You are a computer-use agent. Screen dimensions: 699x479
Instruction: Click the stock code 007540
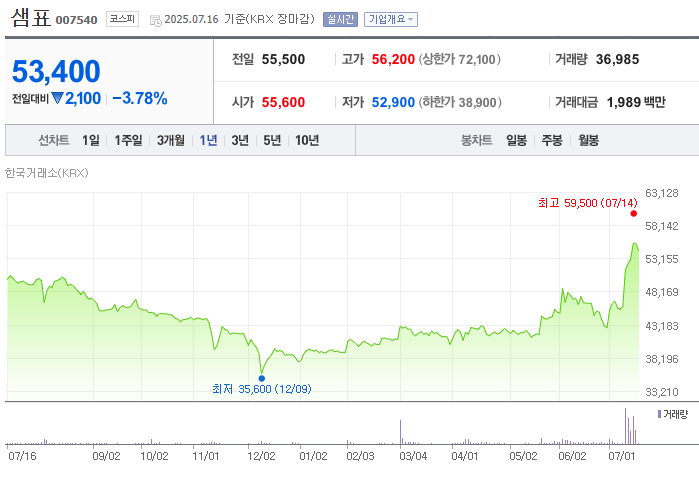pos(76,20)
